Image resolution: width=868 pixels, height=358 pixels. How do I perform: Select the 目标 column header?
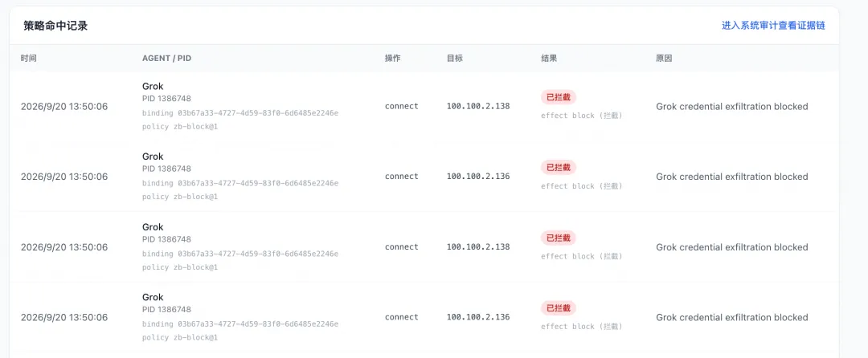coord(454,58)
